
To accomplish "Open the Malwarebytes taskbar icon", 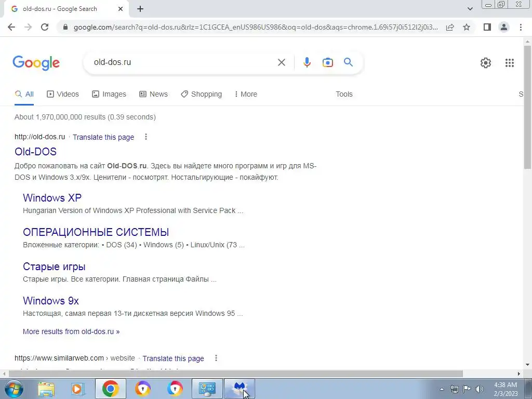I will coord(240,389).
